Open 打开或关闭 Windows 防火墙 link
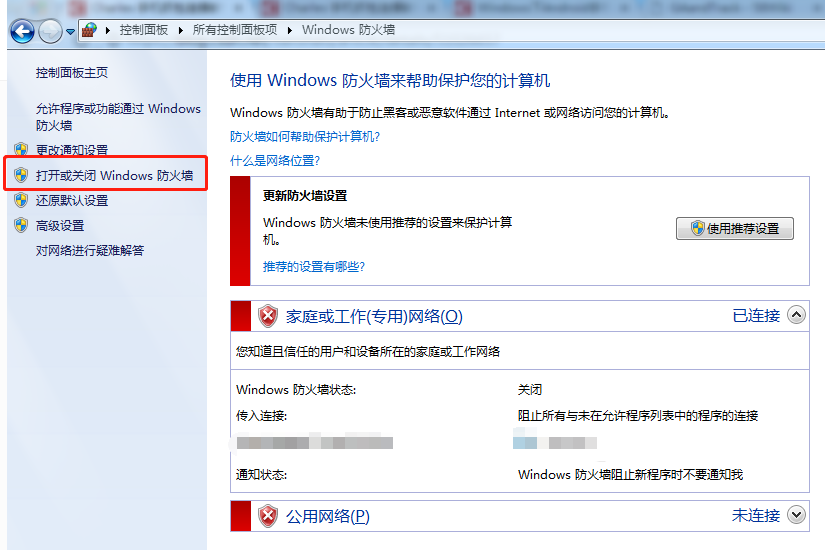The height and width of the screenshot is (550, 825). pyautogui.click(x=114, y=175)
